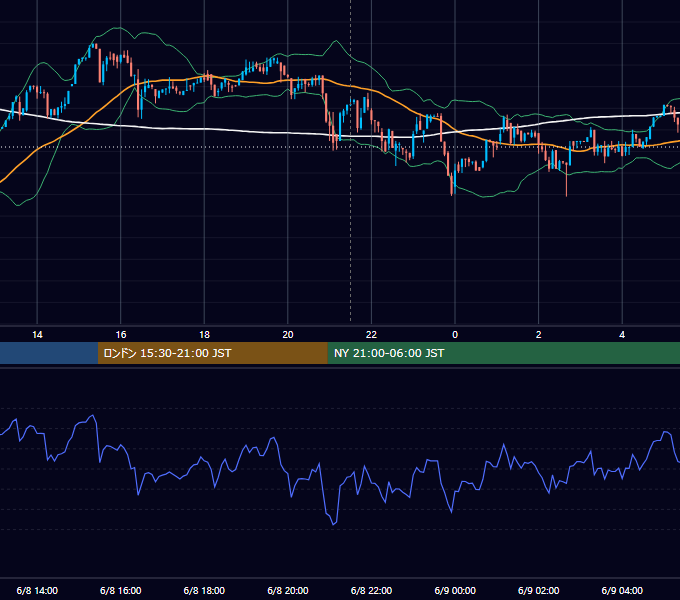The image size is (680, 600).
Task: Click the 20 hour axis label
Action: click(288, 335)
